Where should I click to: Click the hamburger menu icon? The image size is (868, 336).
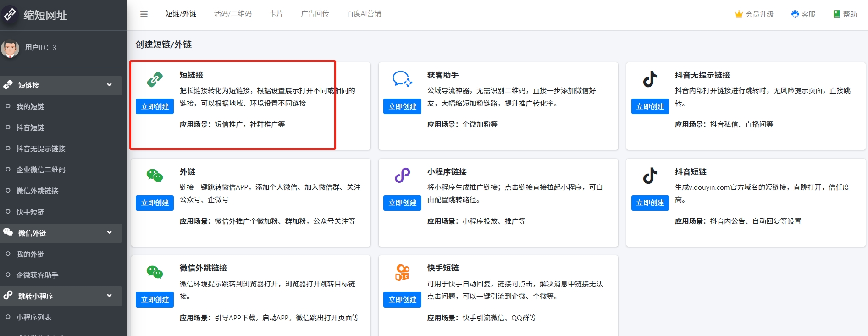[144, 14]
